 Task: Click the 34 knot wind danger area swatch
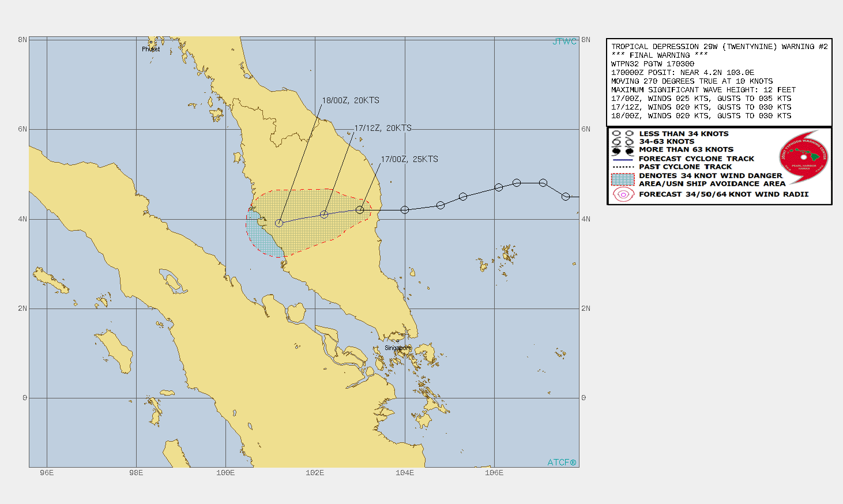click(623, 179)
